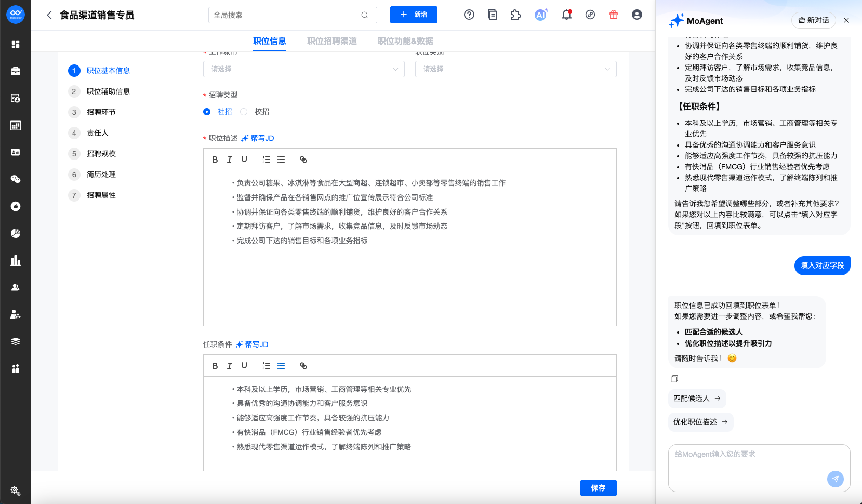Switch to the 职位信息 tab
The height and width of the screenshot is (504, 862).
[270, 41]
